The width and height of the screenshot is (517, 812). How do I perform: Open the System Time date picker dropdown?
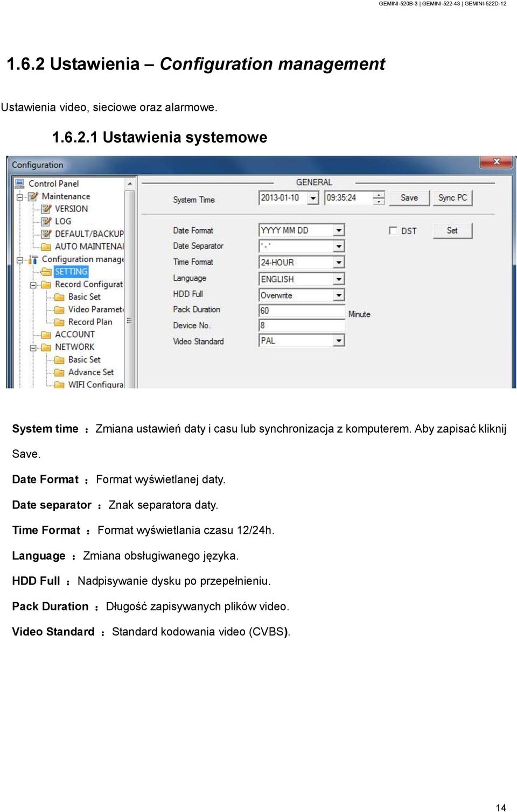pos(313,198)
